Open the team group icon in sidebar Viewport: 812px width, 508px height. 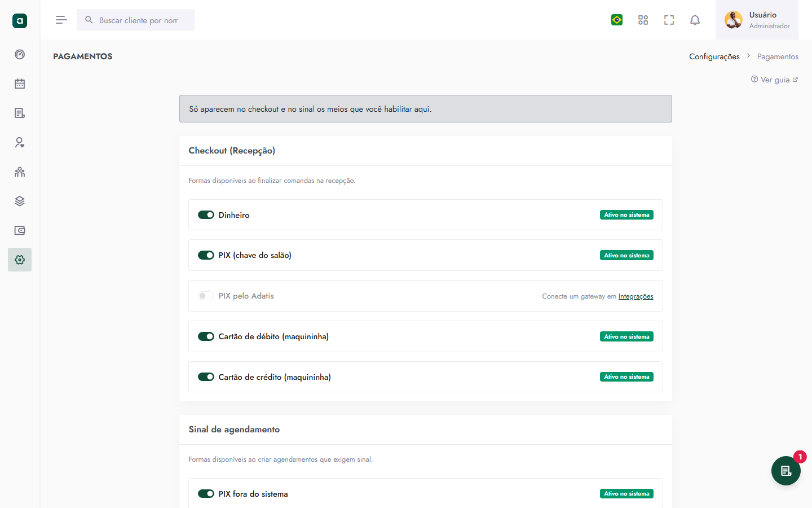click(x=20, y=172)
